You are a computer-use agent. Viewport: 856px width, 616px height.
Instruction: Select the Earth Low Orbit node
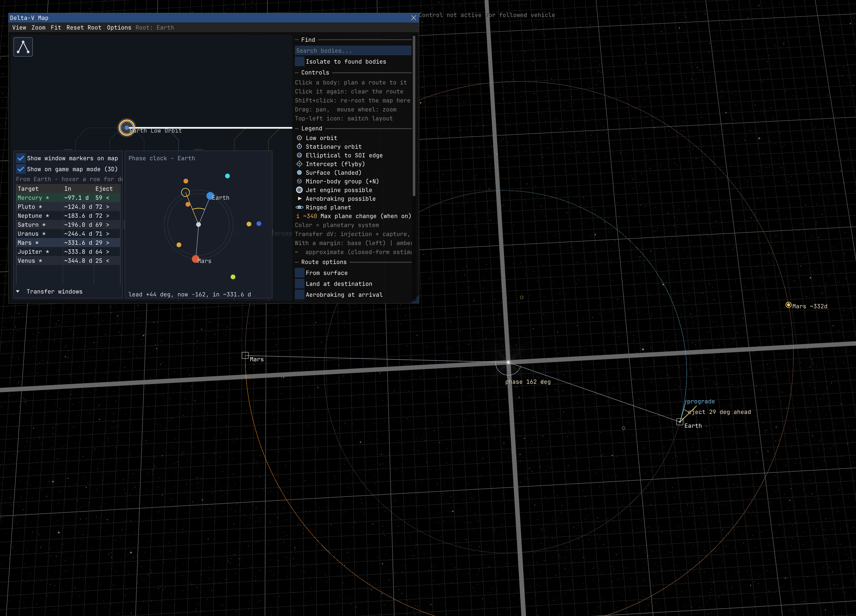pos(127,128)
